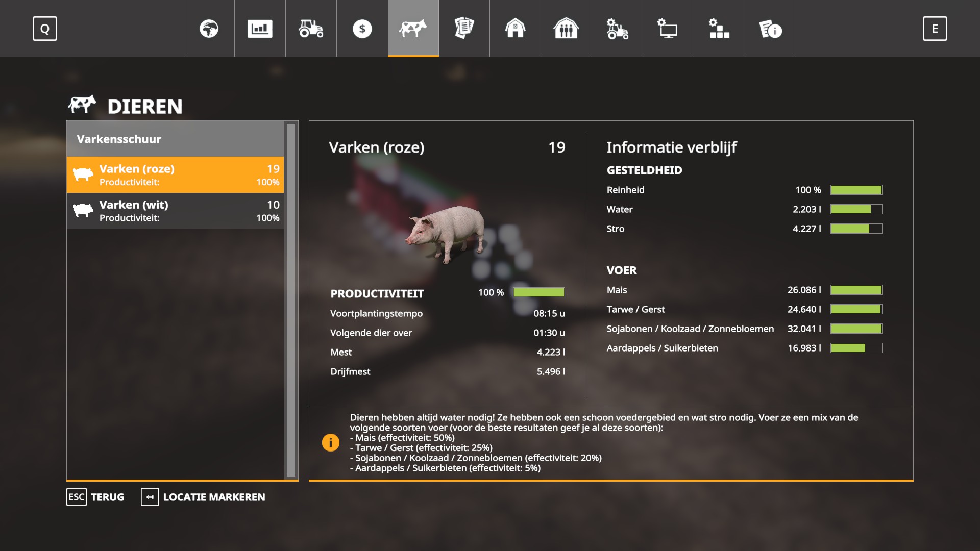This screenshot has width=980, height=551.
Task: Open the world map globe tab
Action: pos(209,29)
